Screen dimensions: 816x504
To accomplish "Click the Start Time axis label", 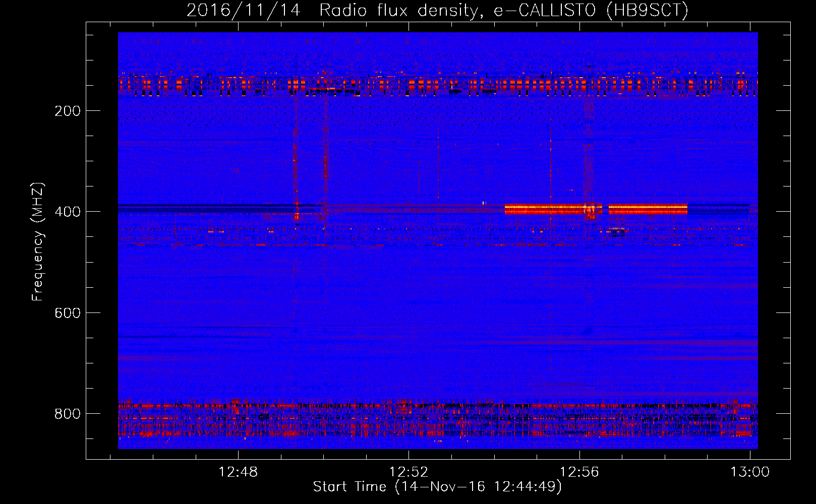I will click(437, 487).
